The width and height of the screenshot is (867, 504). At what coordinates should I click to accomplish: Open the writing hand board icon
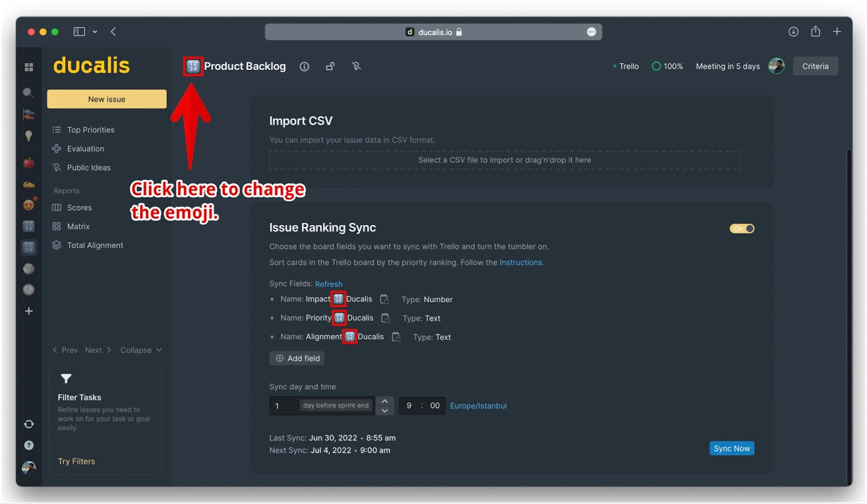[29, 184]
